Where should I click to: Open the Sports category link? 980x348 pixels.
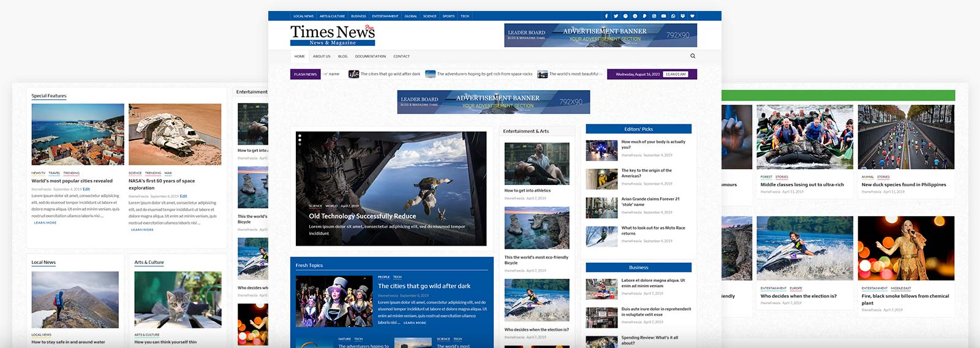(448, 17)
